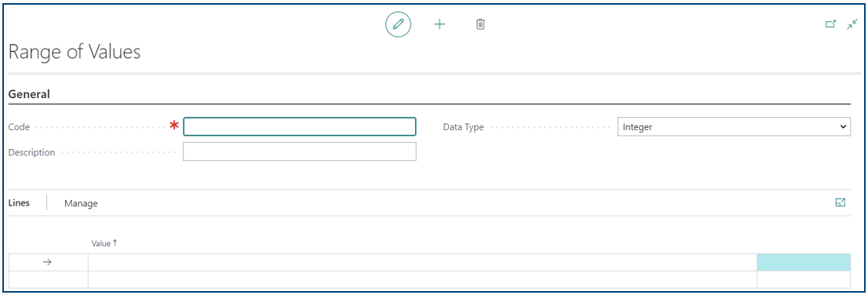The width and height of the screenshot is (868, 295).
Task: Click the highlighted teal cell in first row
Action: (x=803, y=262)
